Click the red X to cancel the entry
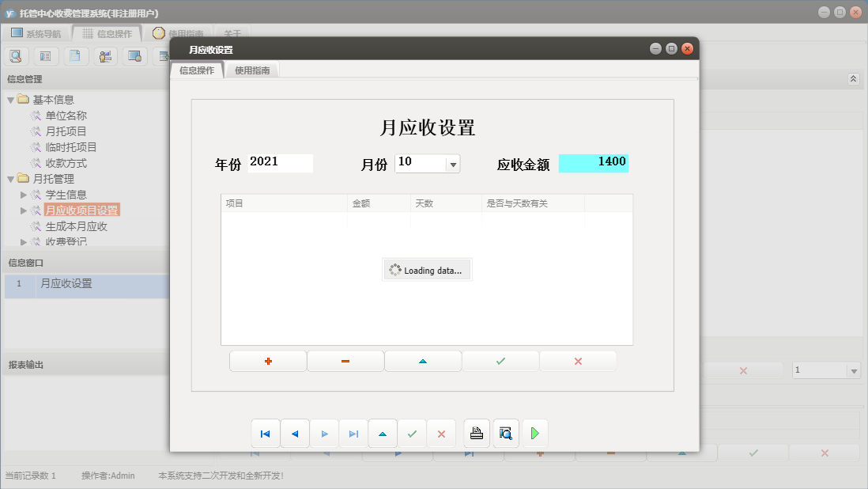The width and height of the screenshot is (868, 489). [577, 361]
